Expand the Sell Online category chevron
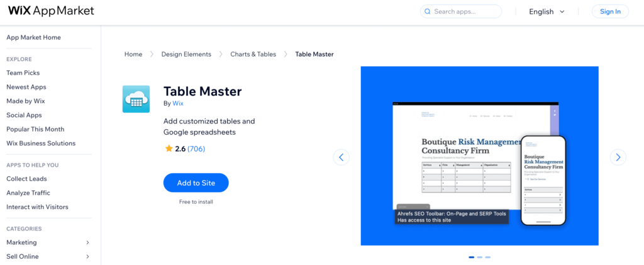The width and height of the screenshot is (644, 265). pos(87,256)
